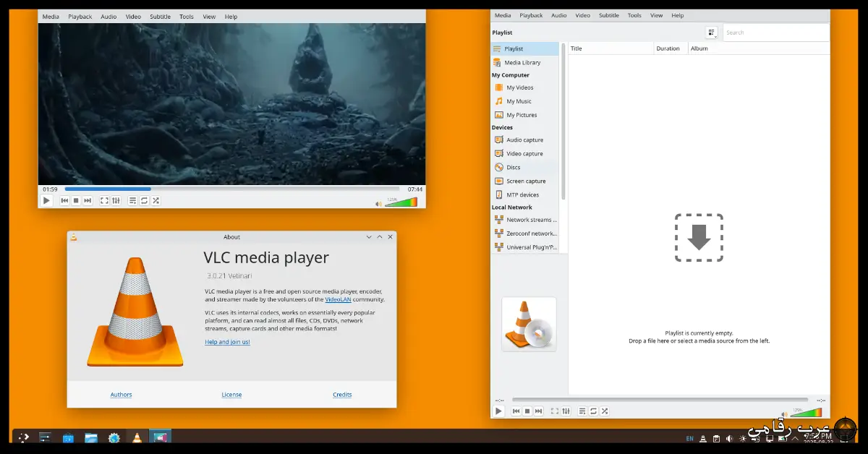Image resolution: width=868 pixels, height=454 pixels.
Task: Toggle fullscreen mode in the video player
Action: click(104, 200)
